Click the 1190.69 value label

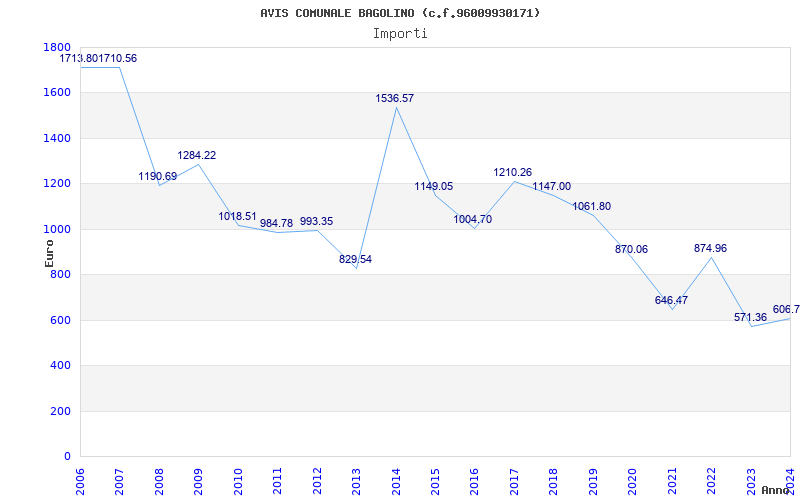[x=158, y=177]
